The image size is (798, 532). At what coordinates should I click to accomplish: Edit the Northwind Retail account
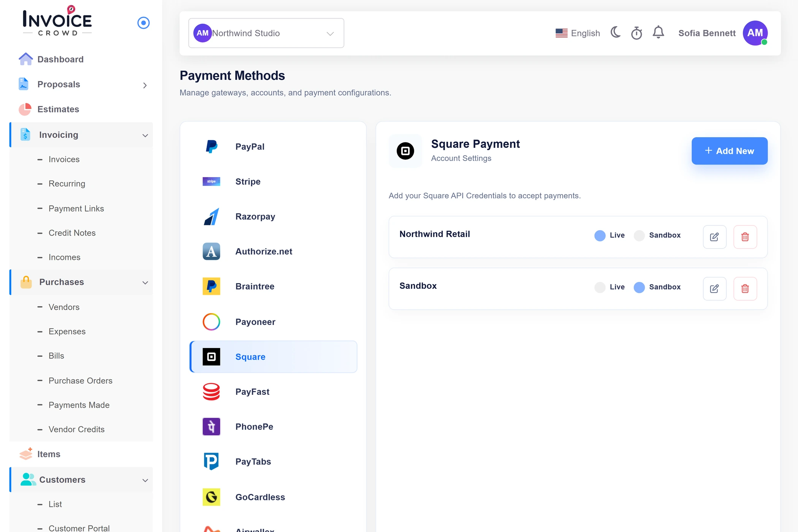tap(714, 237)
